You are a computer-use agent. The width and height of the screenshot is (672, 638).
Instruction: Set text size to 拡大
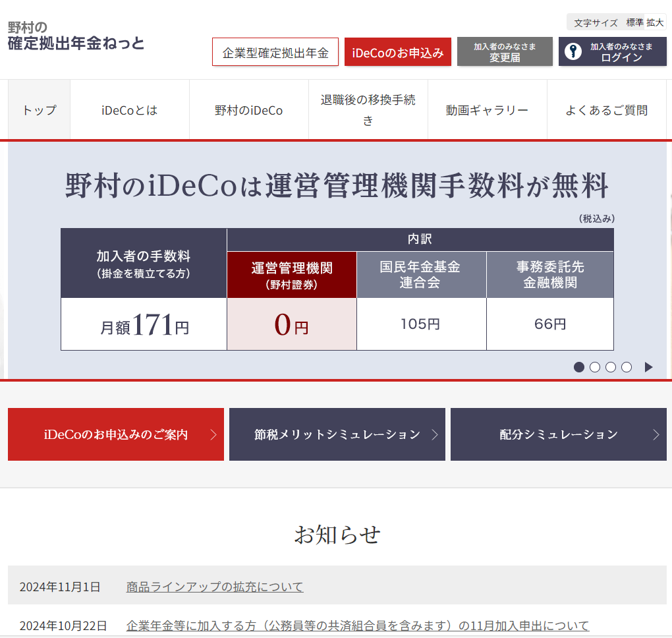(x=655, y=22)
